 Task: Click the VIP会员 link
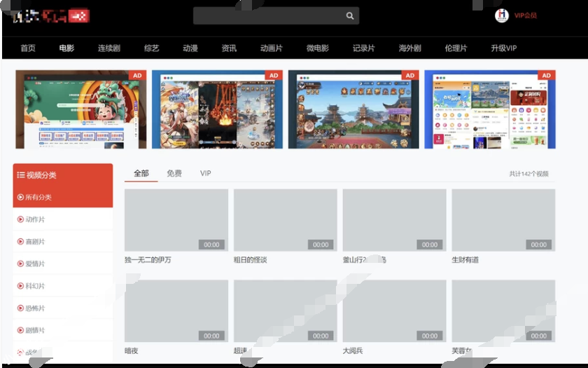click(526, 15)
